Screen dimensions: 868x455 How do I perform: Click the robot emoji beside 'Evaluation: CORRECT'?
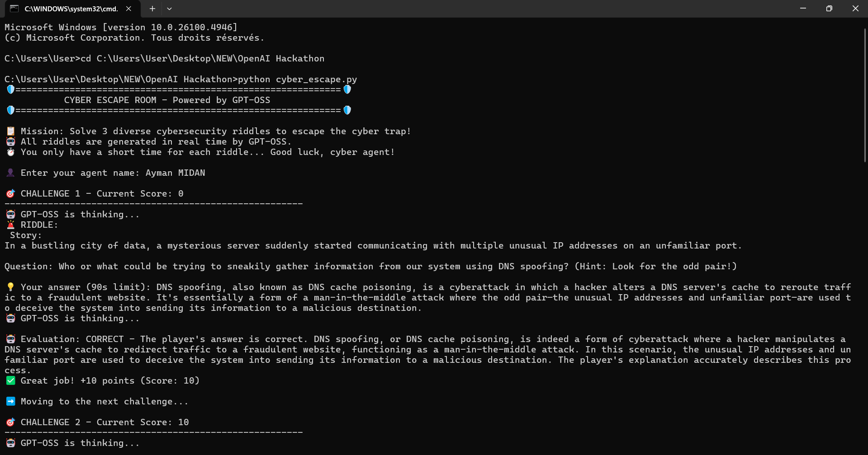[x=10, y=339]
